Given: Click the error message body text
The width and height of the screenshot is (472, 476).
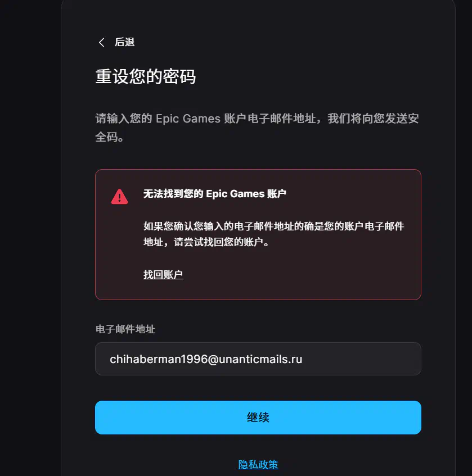Looking at the screenshot, I should 273,234.
